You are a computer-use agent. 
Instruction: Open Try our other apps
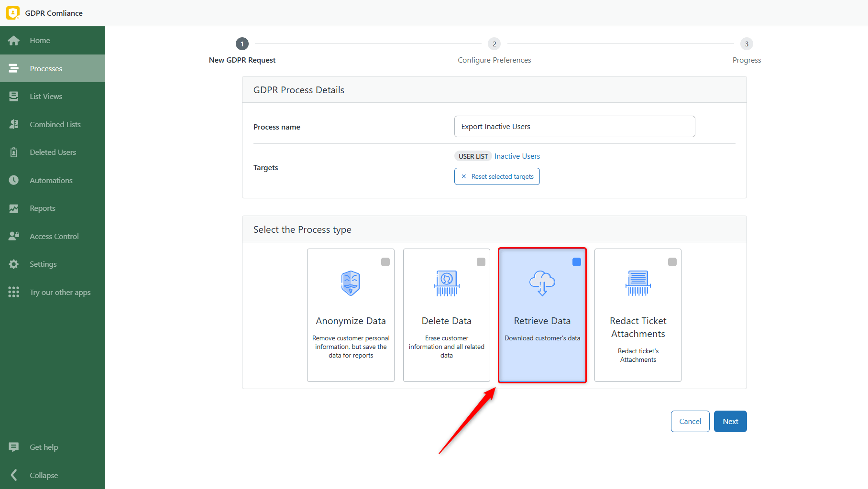point(53,292)
